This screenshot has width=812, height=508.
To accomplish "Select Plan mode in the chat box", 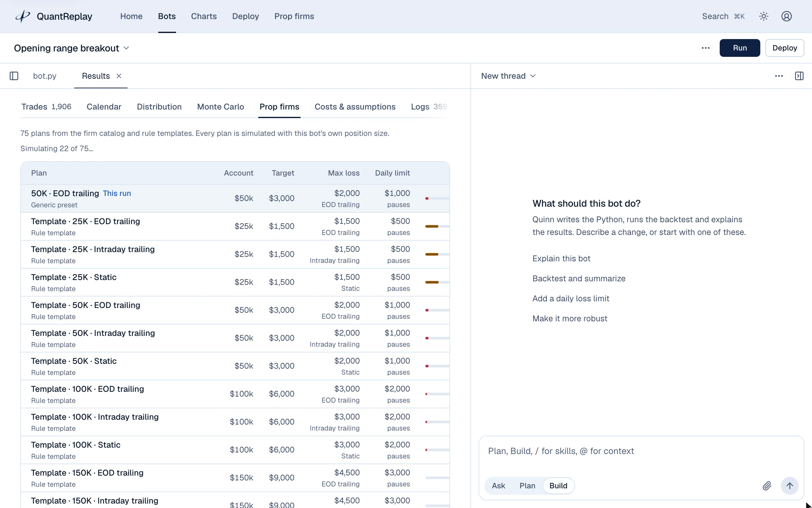I will (x=527, y=486).
